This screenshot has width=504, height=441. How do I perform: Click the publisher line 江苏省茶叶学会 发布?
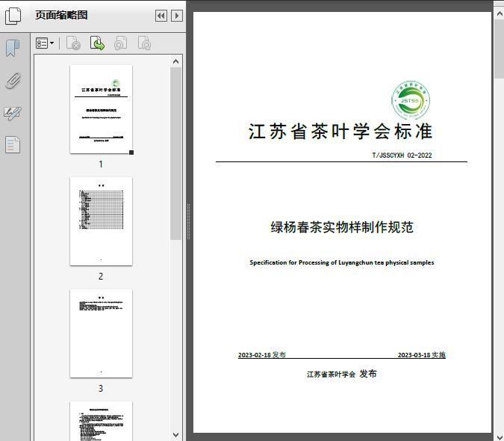(341, 374)
